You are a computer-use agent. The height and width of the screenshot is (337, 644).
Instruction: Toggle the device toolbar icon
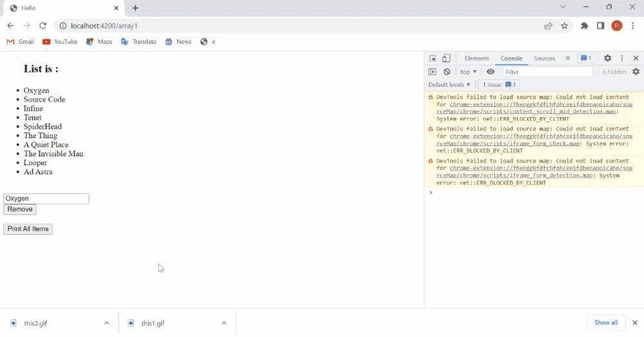click(x=446, y=59)
